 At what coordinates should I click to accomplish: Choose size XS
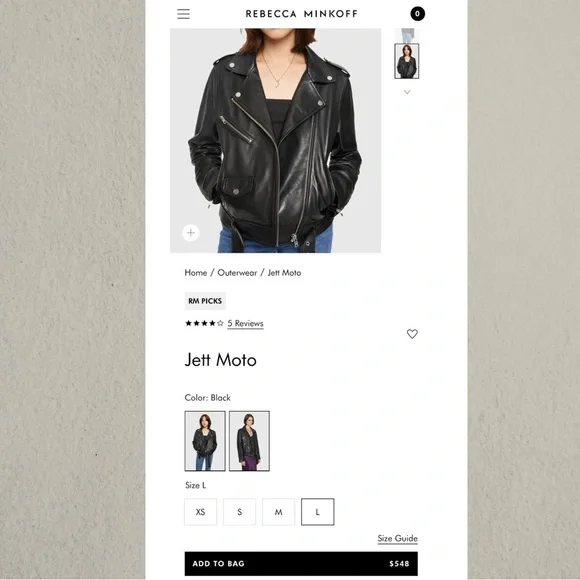tap(200, 512)
